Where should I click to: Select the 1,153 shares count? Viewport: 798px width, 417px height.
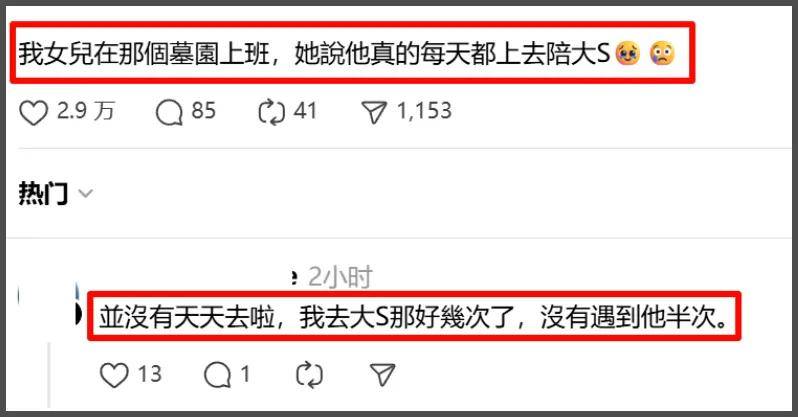pyautogui.click(x=424, y=111)
